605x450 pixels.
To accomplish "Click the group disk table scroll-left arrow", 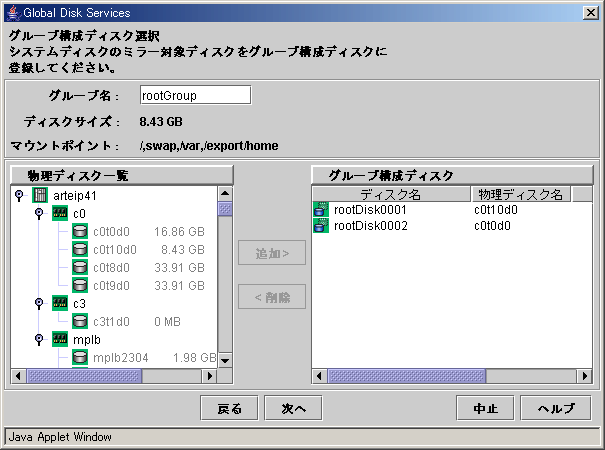I will click(x=319, y=376).
